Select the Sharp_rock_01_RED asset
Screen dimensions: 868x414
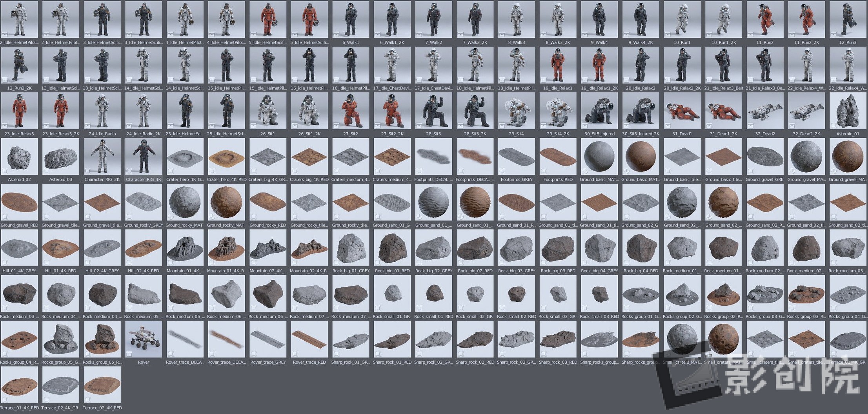(392, 339)
